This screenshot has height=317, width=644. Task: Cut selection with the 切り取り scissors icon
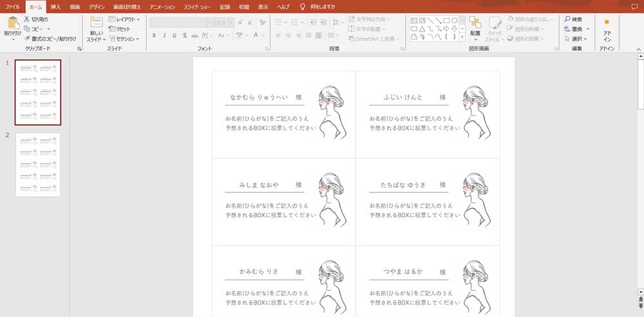pos(35,19)
